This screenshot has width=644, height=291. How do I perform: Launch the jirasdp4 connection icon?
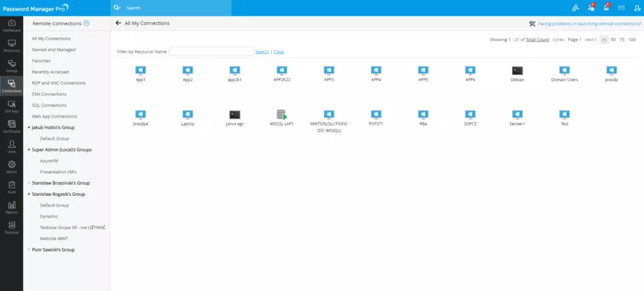(x=140, y=115)
